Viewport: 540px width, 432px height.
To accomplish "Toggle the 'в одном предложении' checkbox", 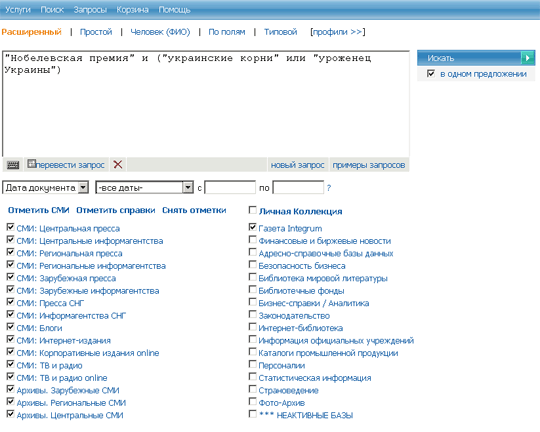I will coord(430,73).
